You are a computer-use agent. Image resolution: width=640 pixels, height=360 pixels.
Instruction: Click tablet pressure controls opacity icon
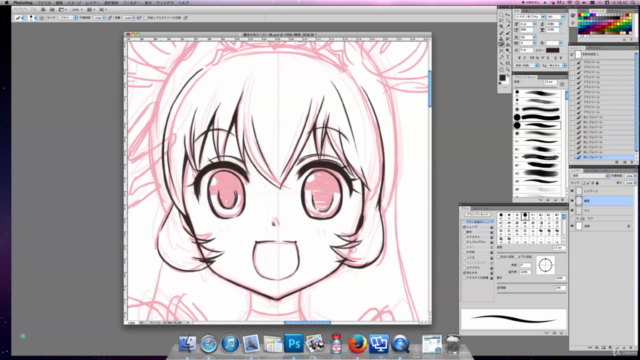pos(109,18)
